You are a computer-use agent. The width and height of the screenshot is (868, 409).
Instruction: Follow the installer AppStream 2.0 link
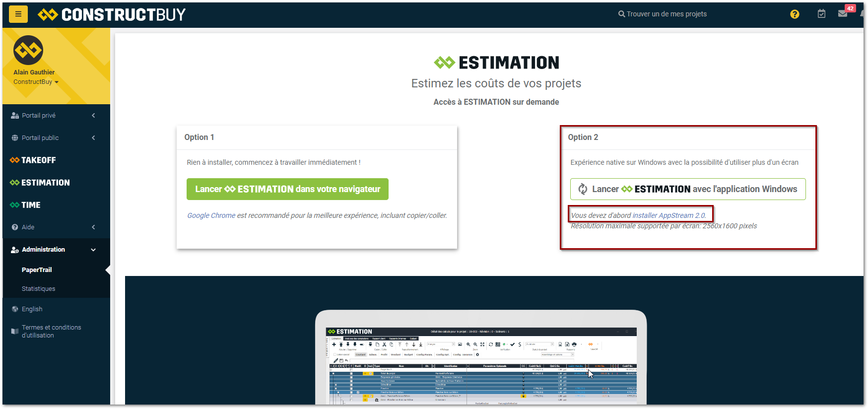tap(668, 215)
